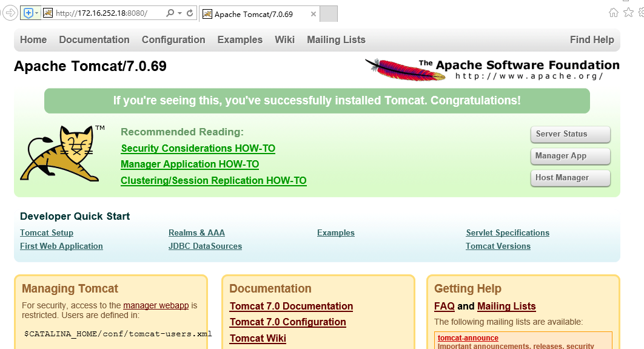644x349 pixels.
Task: Open Find Help in the navigation bar
Action: click(592, 40)
